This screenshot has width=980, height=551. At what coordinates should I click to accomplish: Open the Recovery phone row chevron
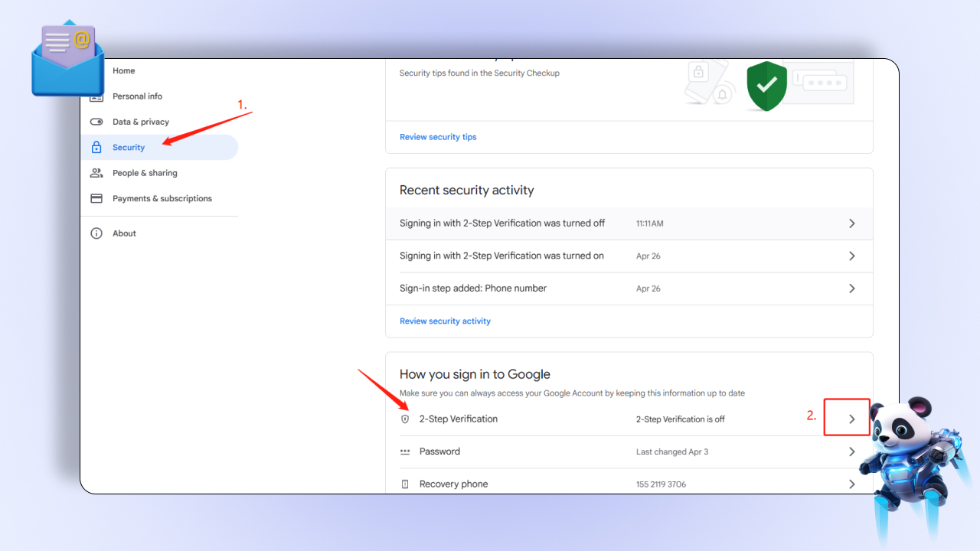point(851,484)
